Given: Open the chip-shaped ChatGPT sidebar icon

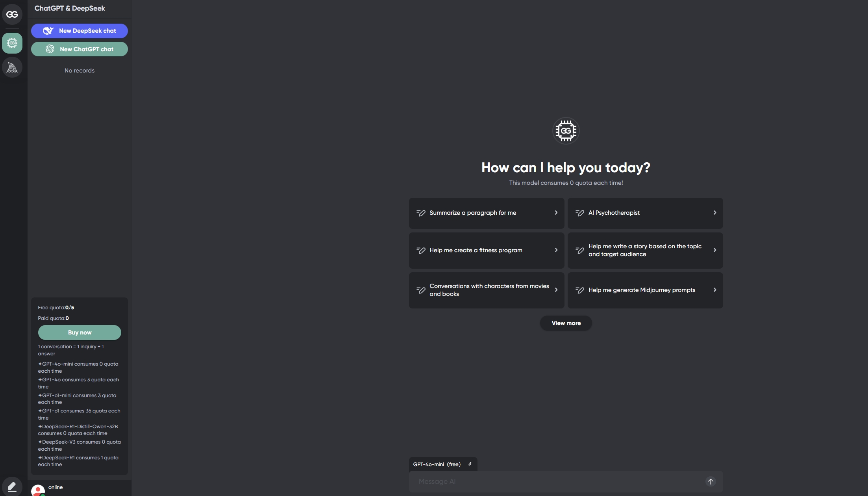Looking at the screenshot, I should (12, 43).
